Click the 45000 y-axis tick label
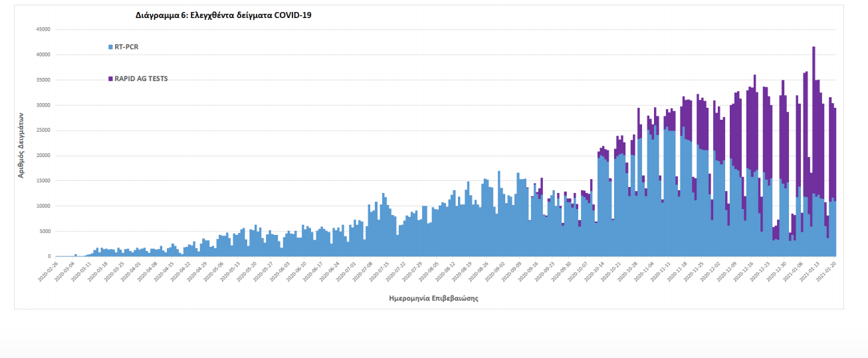The width and height of the screenshot is (868, 358). click(x=43, y=29)
